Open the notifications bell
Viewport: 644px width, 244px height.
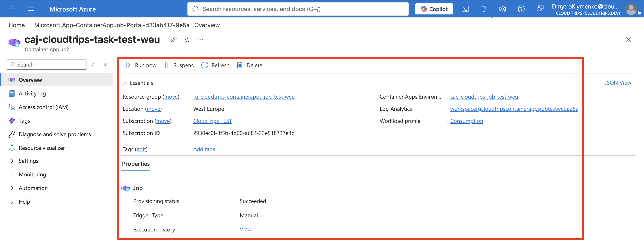click(x=484, y=9)
